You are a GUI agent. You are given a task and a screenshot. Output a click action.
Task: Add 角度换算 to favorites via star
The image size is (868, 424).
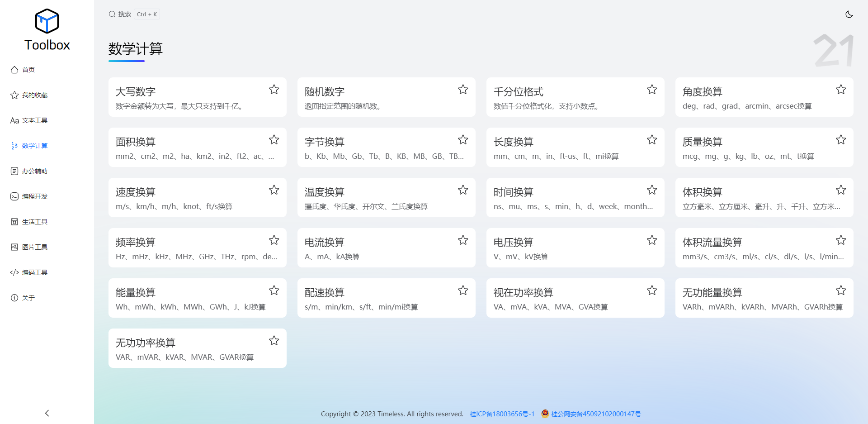click(x=841, y=90)
